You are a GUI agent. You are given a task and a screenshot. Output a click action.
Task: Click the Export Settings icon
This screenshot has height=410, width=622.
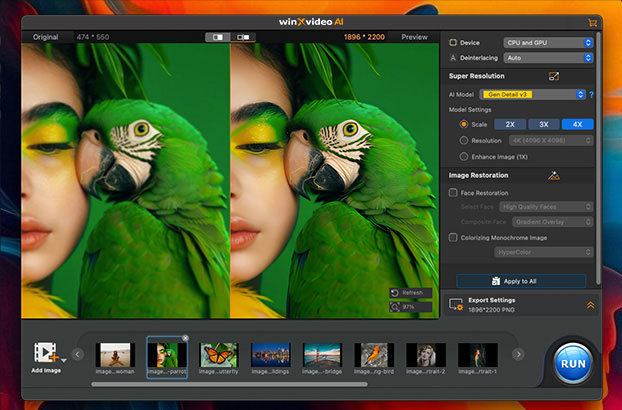coord(456,304)
